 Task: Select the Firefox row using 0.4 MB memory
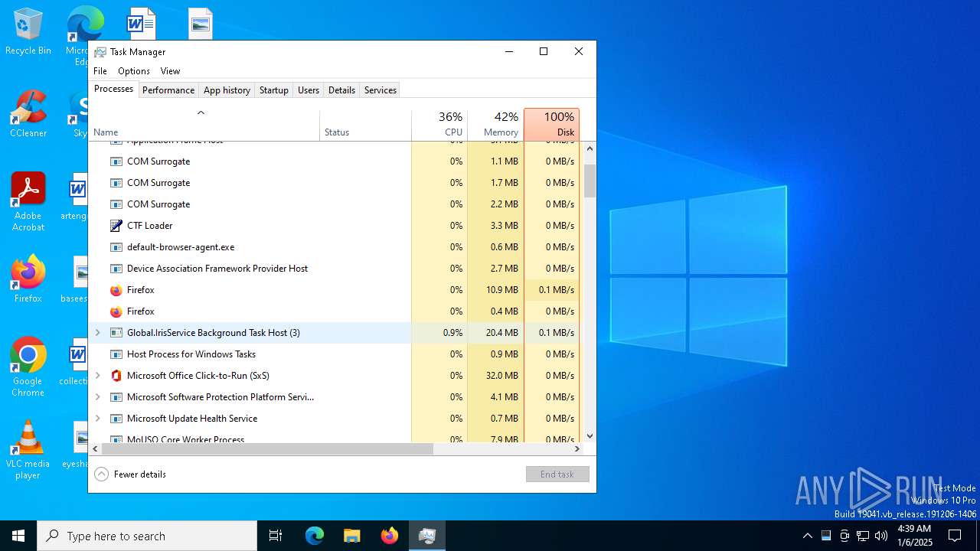337,311
